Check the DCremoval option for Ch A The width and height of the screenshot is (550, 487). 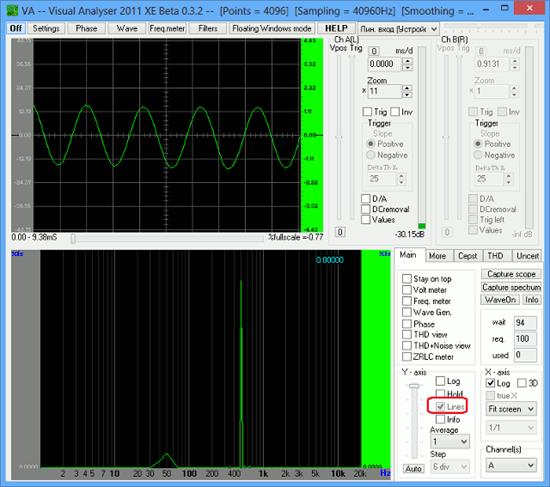[x=365, y=209]
